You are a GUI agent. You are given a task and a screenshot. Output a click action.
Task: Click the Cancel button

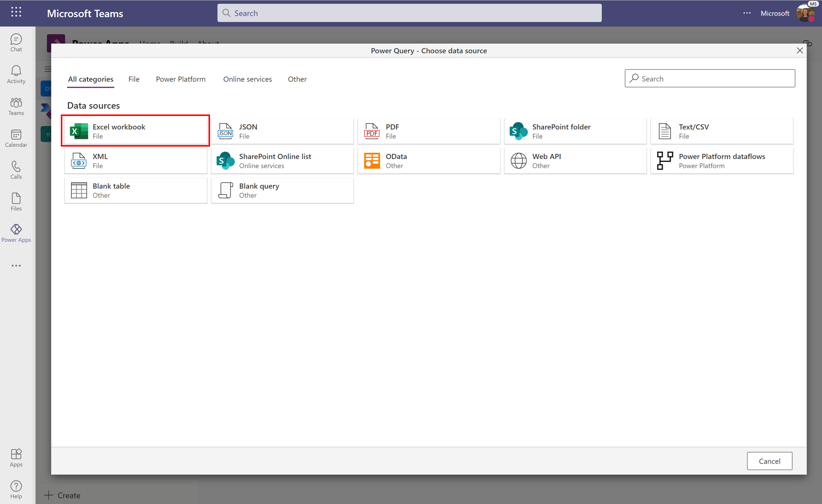click(770, 461)
